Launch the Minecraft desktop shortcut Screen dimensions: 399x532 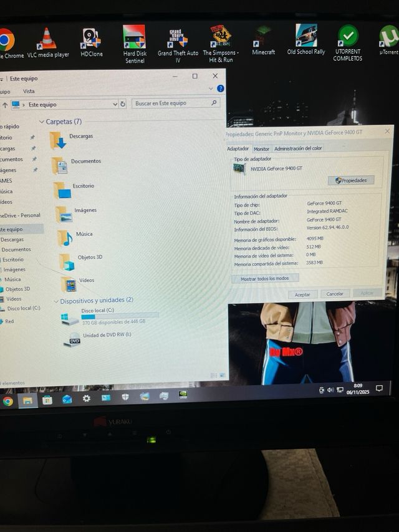coord(263,41)
